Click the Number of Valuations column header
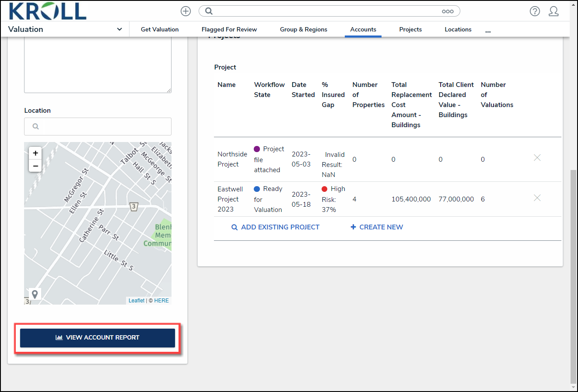The image size is (578, 392). point(497,95)
